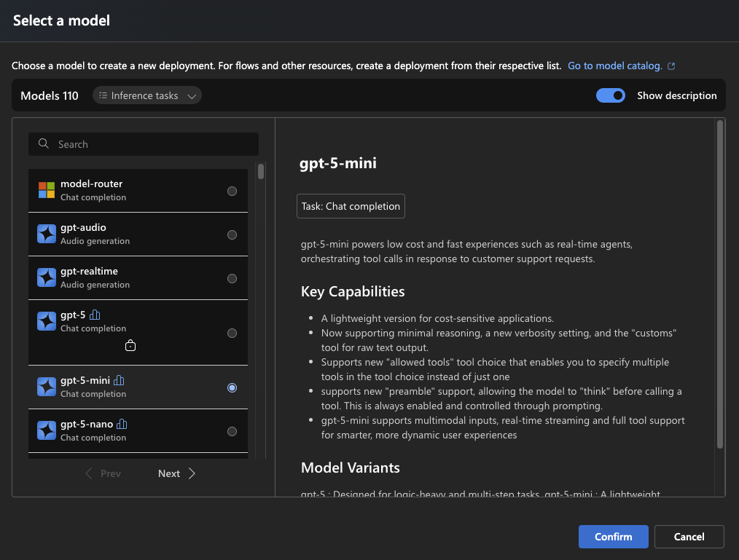Select the model-router radio button

[x=232, y=191]
